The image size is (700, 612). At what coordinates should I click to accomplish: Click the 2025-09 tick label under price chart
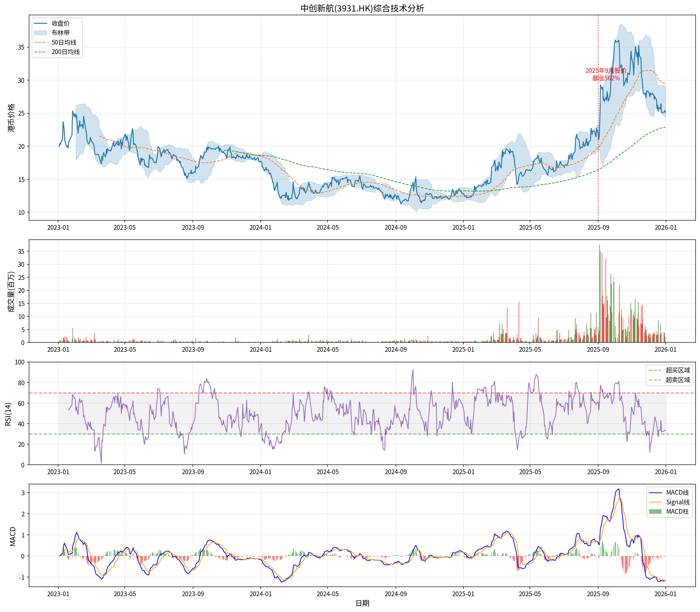pyautogui.click(x=598, y=227)
